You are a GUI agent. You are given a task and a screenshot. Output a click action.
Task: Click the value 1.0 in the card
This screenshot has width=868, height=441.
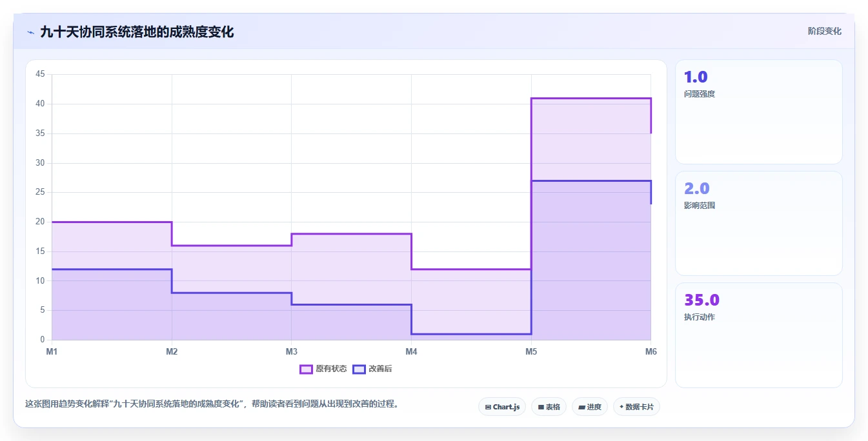(x=696, y=77)
